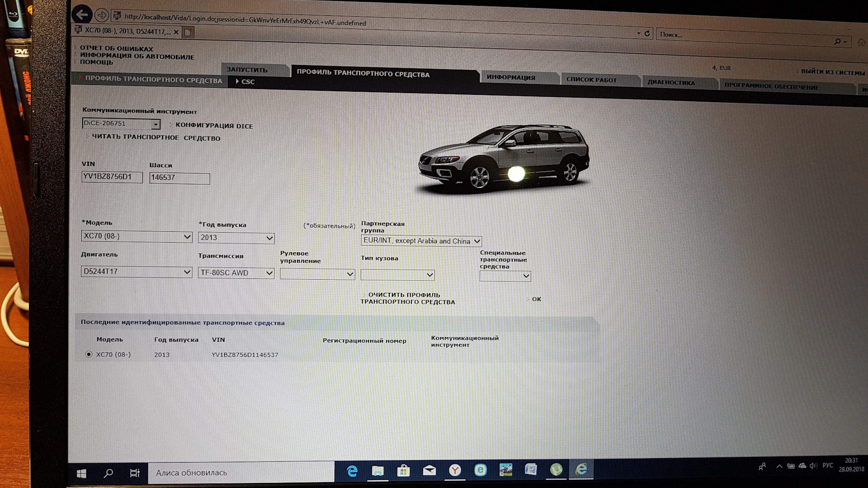
Task: Open Microsoft Edge from the taskbar
Action: (x=352, y=471)
